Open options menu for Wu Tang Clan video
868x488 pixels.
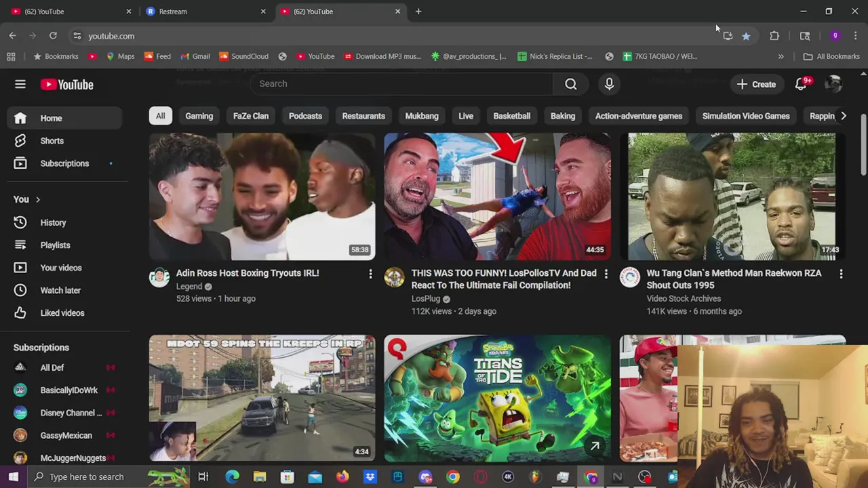point(841,274)
